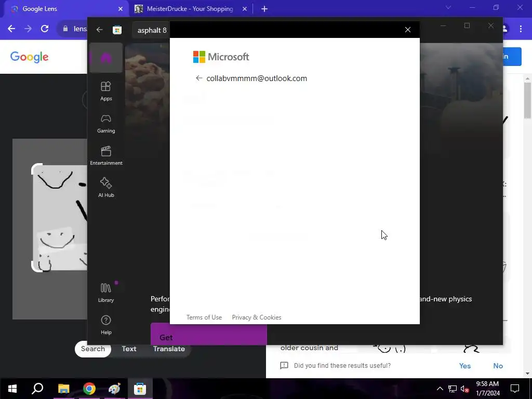Open the Entertainment section in Microsoft Store

(x=106, y=155)
